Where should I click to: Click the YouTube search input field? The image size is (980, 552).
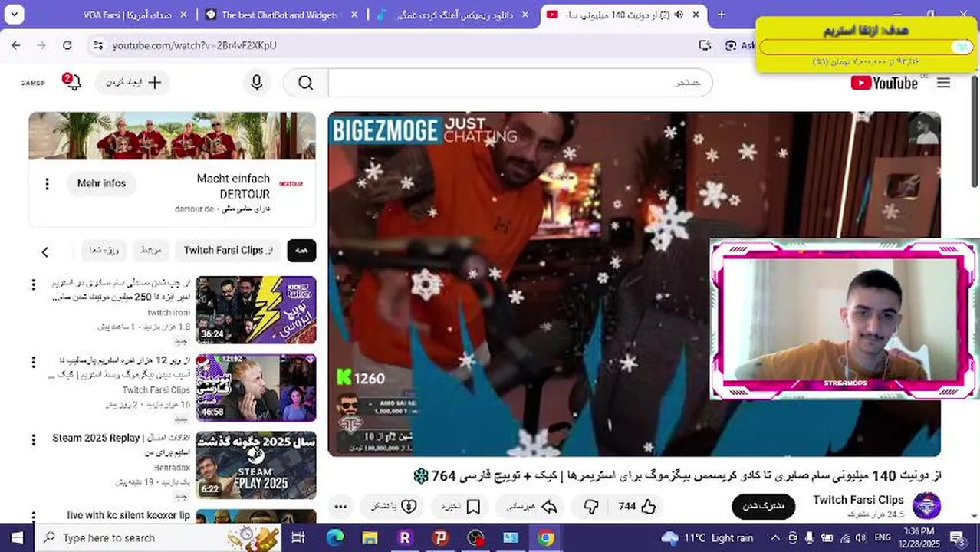521,83
